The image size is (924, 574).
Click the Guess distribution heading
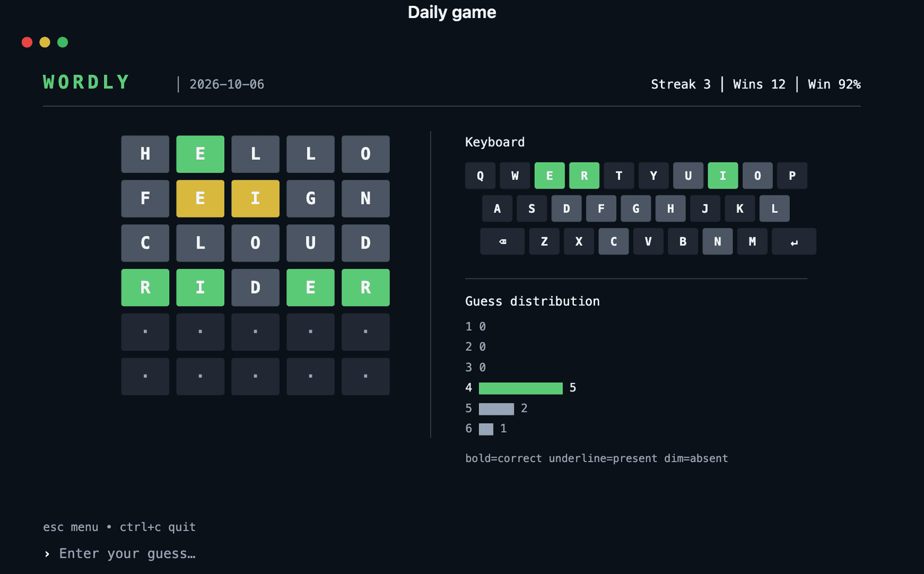(x=532, y=301)
